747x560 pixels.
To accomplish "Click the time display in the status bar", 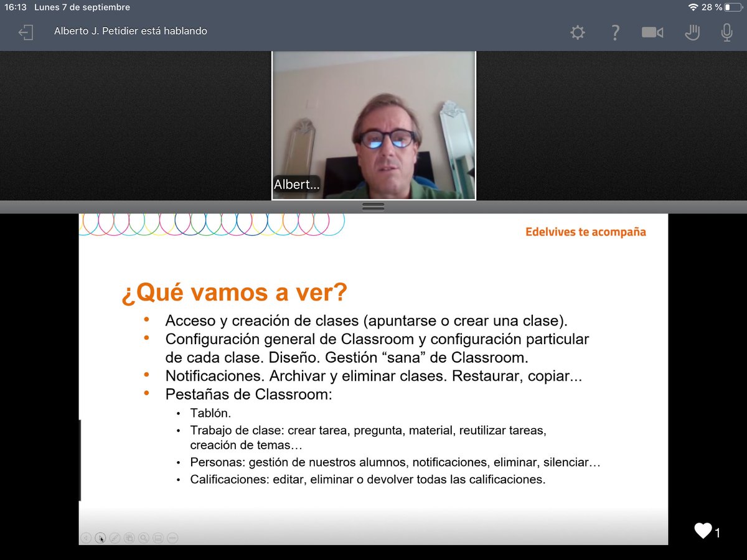I will [14, 7].
